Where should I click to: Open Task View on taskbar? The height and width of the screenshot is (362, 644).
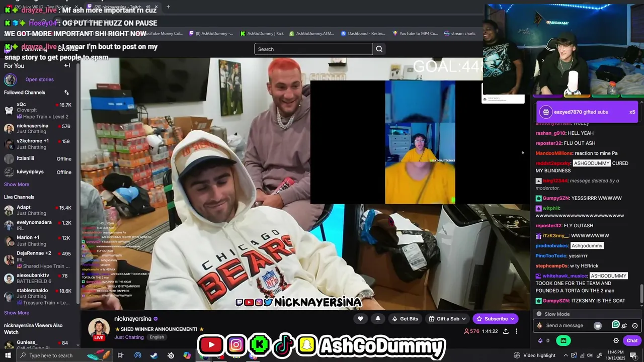pyautogui.click(x=121, y=355)
